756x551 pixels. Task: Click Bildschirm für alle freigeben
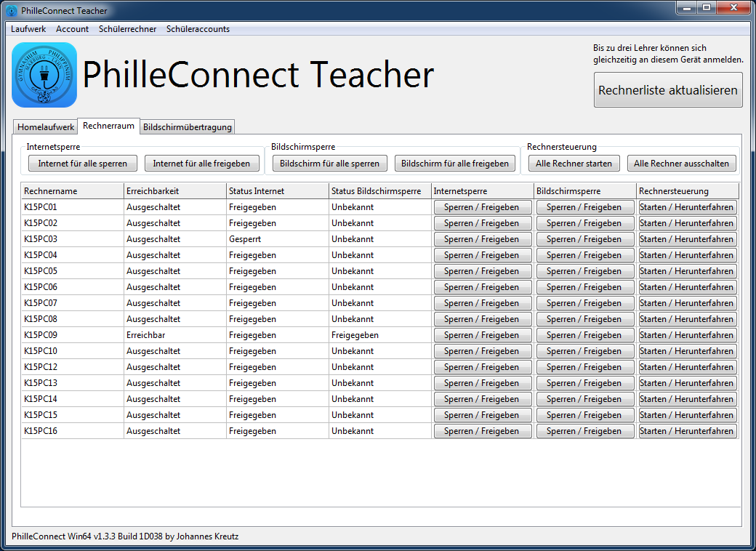click(x=455, y=164)
